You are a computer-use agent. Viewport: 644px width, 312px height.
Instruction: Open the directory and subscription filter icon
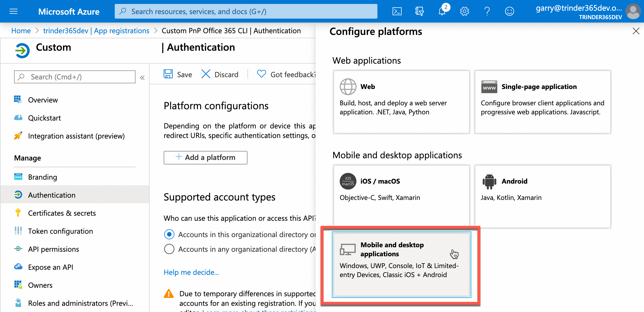pos(419,11)
